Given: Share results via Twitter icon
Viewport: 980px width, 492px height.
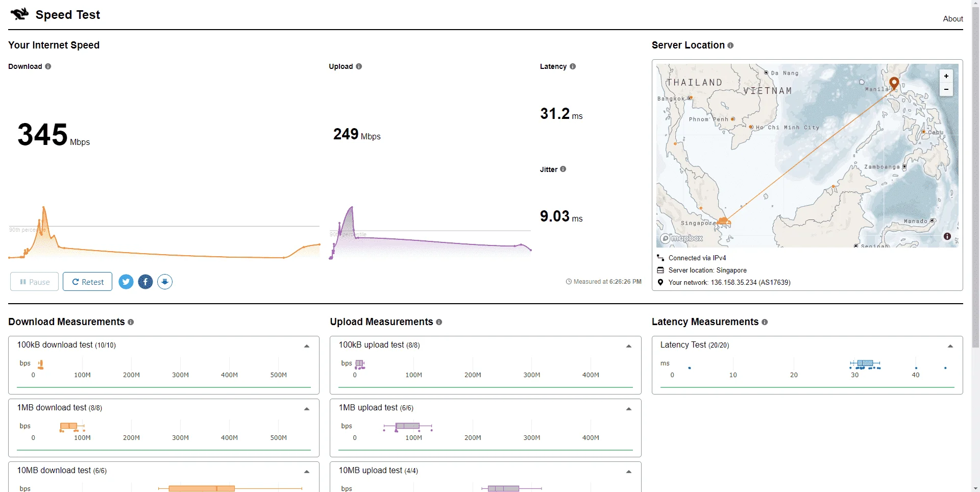Looking at the screenshot, I should click(x=126, y=282).
